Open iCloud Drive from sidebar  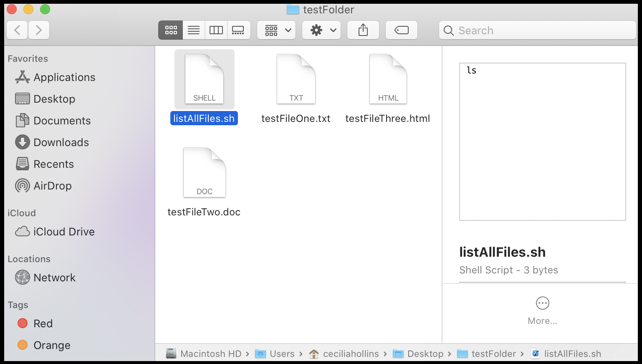[63, 232]
